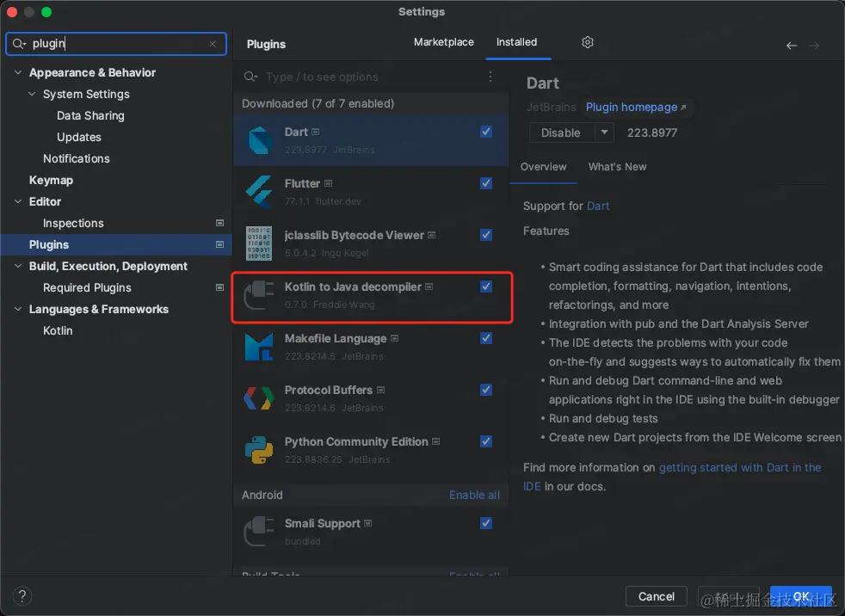Viewport: 845px width, 616px height.
Task: Click bundled marker icon beside Dart name
Action: 316,132
